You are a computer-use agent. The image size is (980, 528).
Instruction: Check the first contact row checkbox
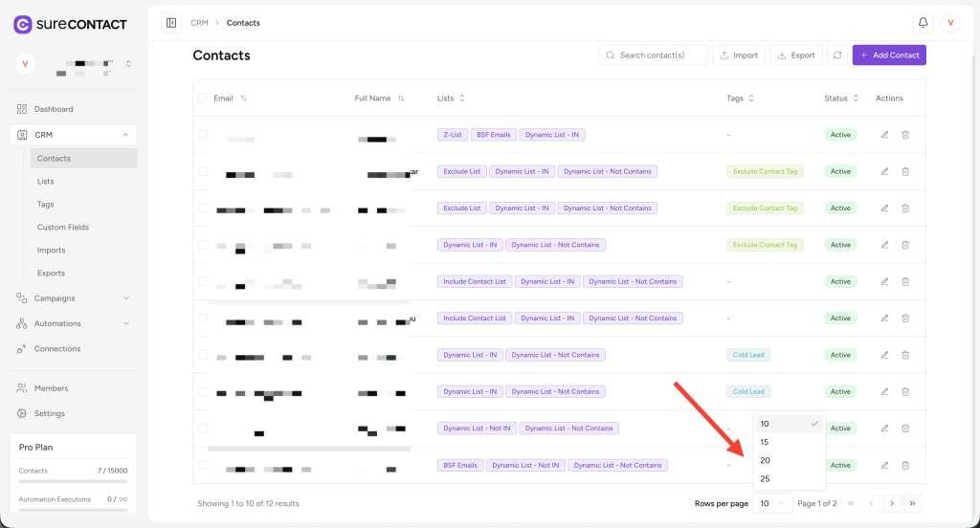[203, 135]
